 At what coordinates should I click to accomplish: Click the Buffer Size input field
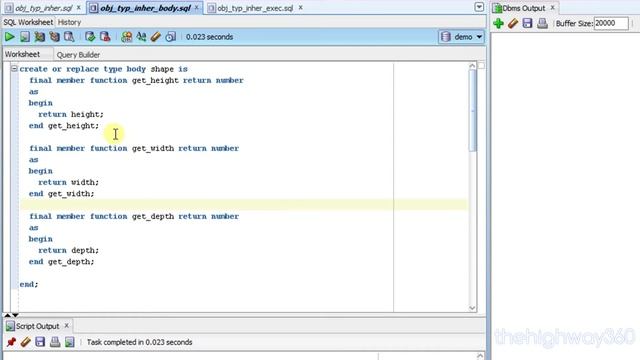(611, 23)
